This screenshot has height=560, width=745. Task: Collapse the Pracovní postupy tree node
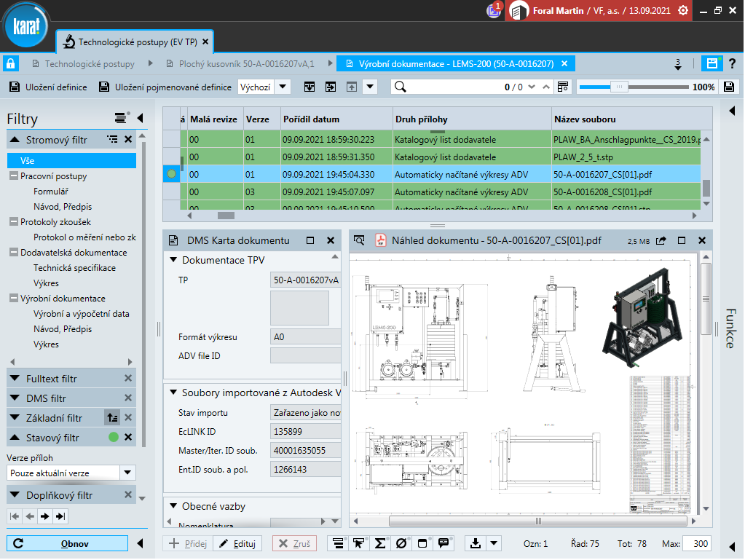coord(14,176)
